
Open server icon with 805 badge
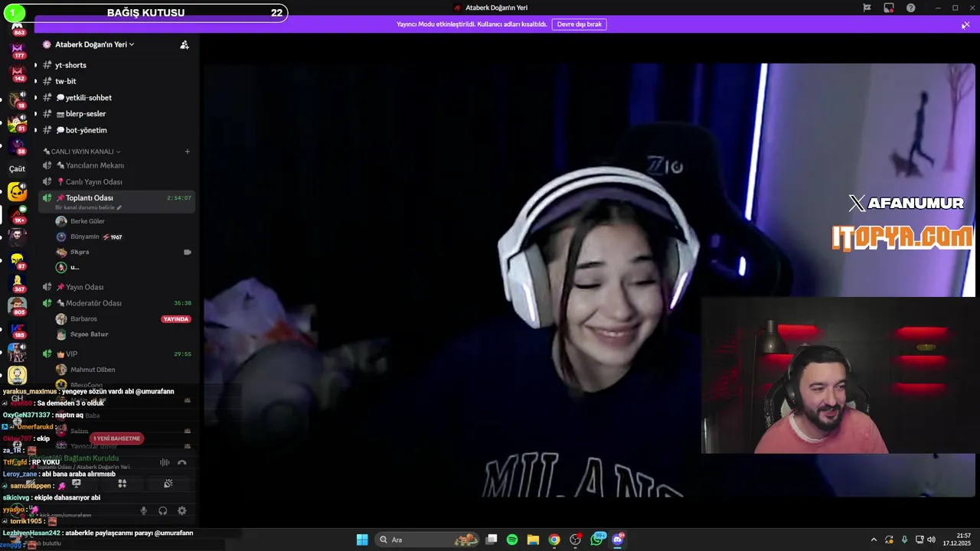coord(17,306)
